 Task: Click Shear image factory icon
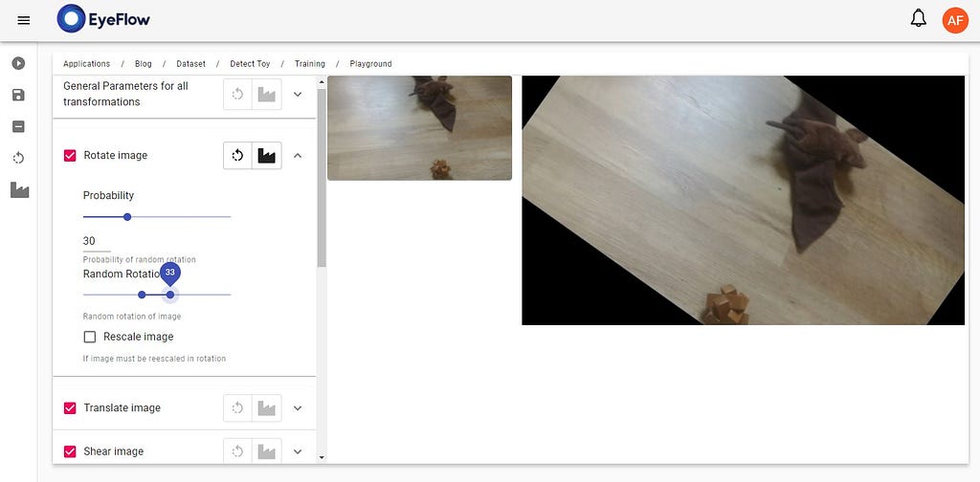click(x=267, y=451)
